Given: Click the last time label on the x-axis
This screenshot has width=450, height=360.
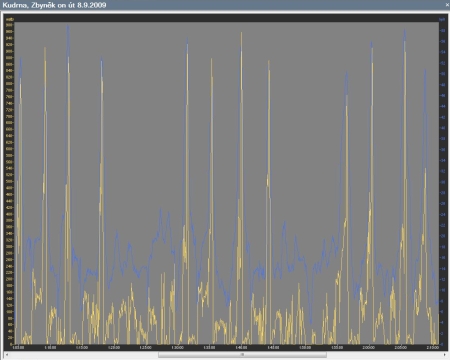Looking at the screenshot, I should click(433, 347).
